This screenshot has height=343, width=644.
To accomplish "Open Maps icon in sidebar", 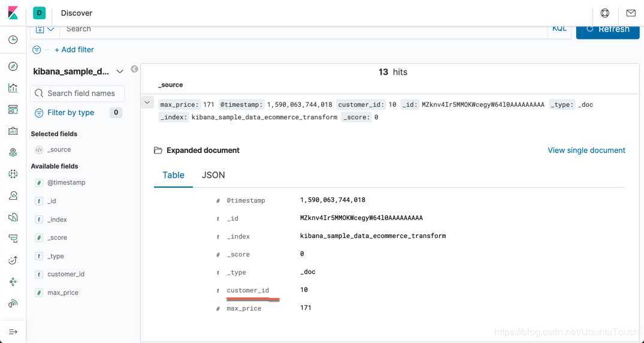I will click(x=13, y=152).
